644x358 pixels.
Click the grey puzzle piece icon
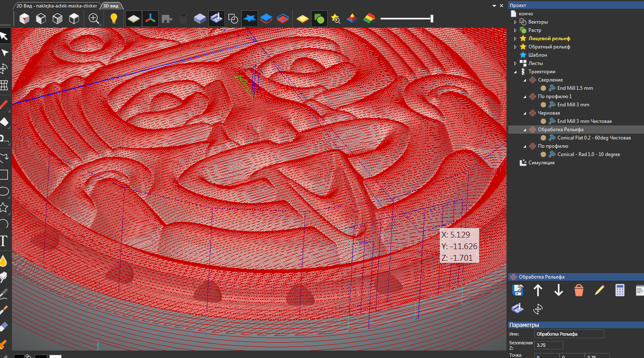(x=167, y=19)
